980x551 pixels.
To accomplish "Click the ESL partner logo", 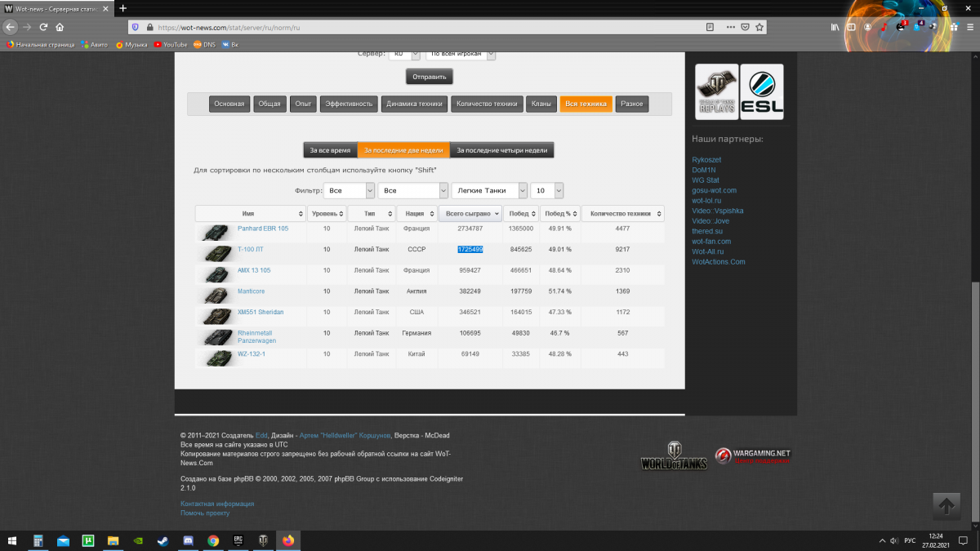I will [762, 91].
